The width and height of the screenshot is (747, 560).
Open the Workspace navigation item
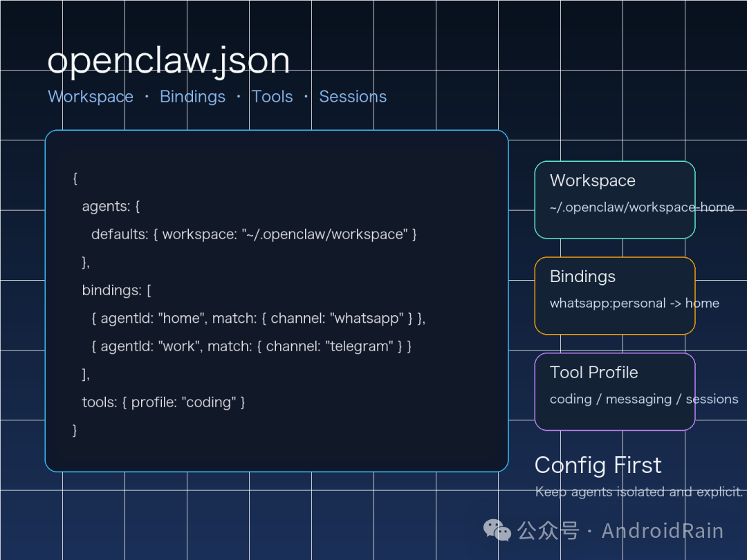(x=91, y=97)
